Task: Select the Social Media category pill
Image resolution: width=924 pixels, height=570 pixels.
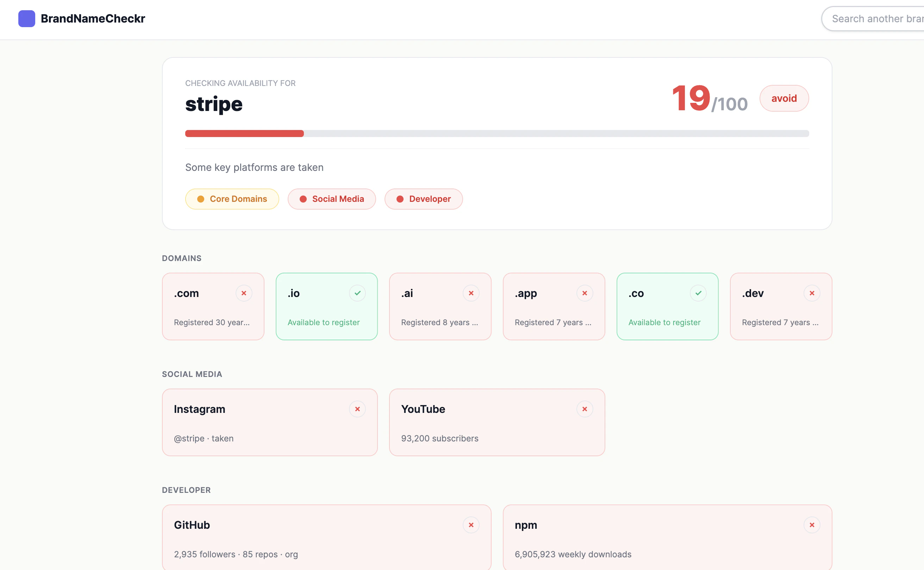Action: tap(332, 199)
